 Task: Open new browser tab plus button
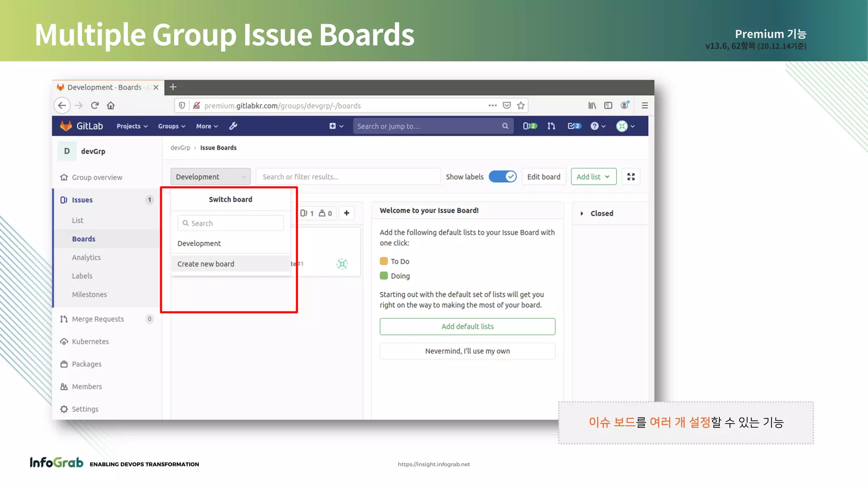(x=173, y=87)
